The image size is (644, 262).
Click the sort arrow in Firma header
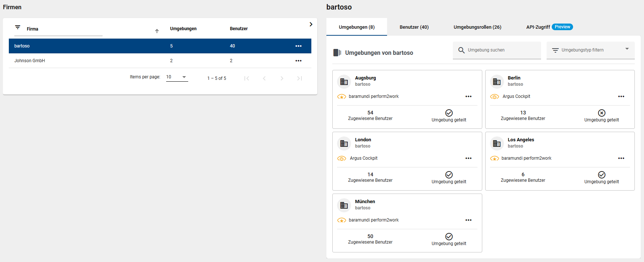click(x=157, y=31)
